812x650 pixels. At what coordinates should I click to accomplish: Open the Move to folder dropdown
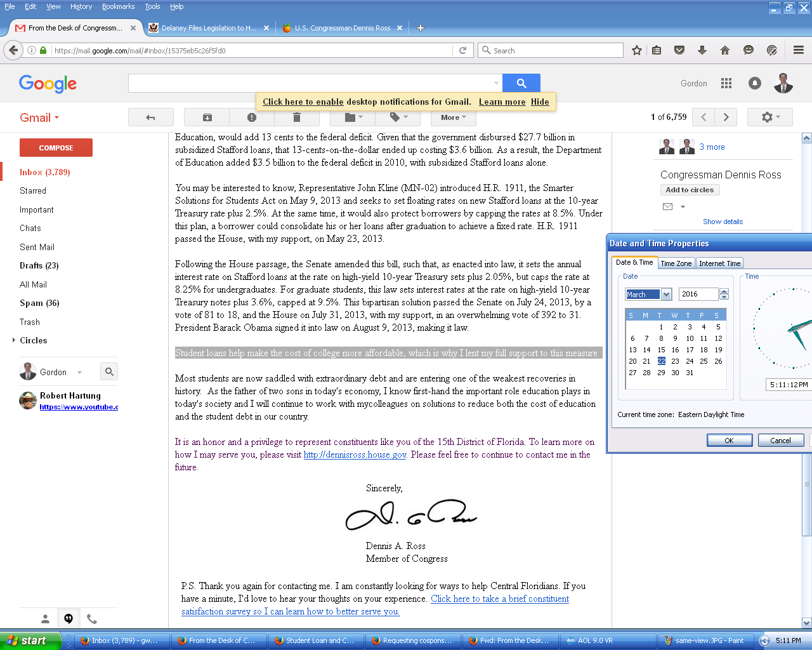point(353,117)
